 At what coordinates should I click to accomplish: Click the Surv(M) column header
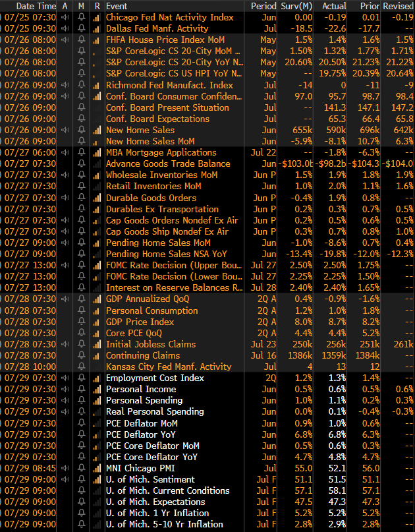coord(297,6)
